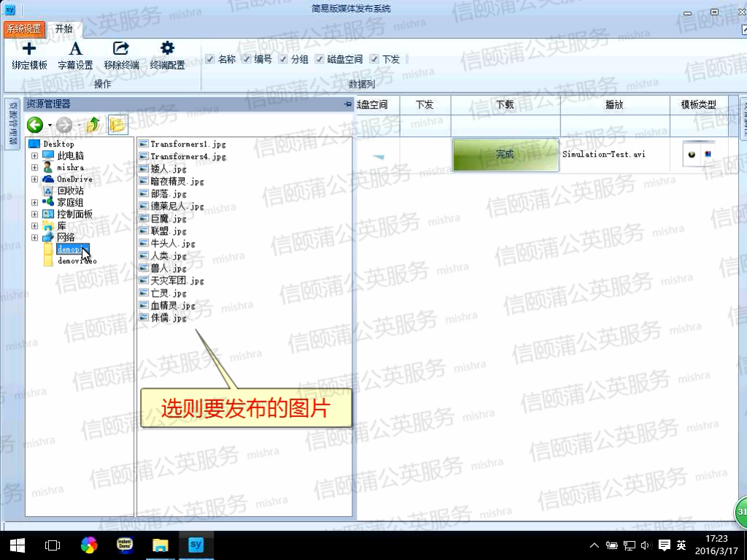Navigate up one folder level

(93, 125)
